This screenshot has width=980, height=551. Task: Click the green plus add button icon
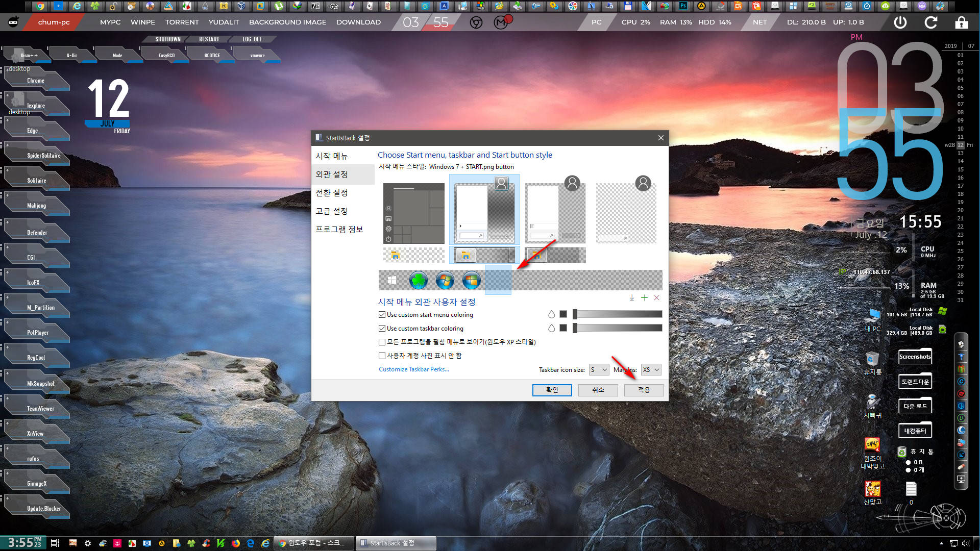click(x=644, y=298)
